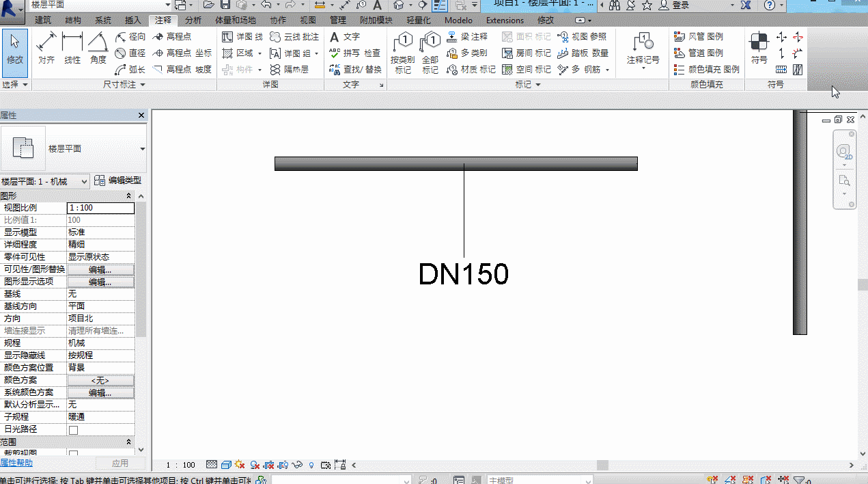Viewport: 868px width, 484px height.
Task: Open the 楼层平面: 1 - 机械 instance dropdown
Action: pyautogui.click(x=45, y=181)
